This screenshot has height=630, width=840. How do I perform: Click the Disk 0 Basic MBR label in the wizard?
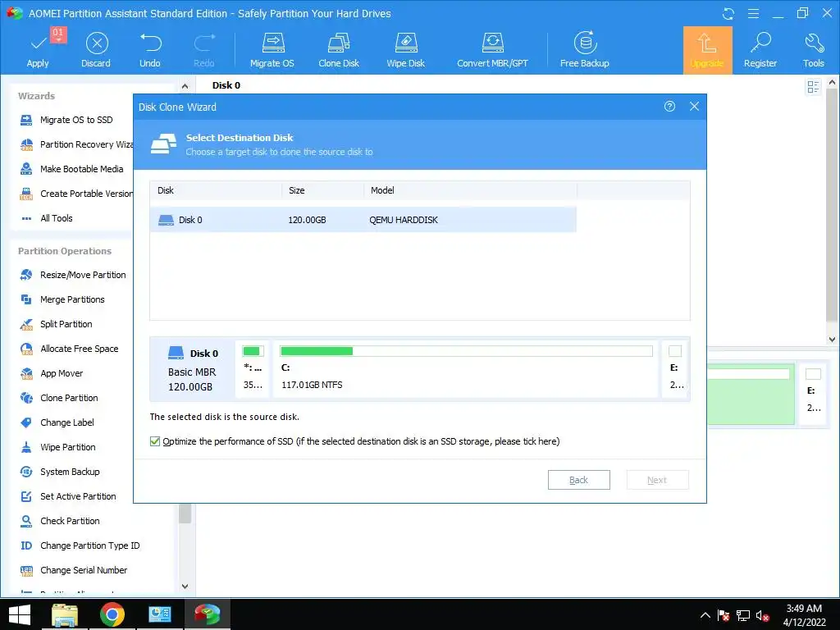pos(193,370)
